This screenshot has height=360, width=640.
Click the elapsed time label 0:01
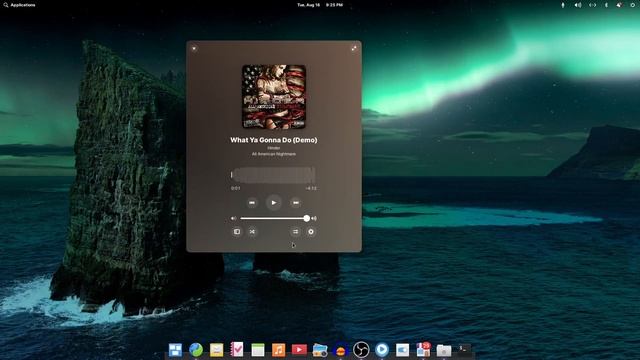click(236, 188)
